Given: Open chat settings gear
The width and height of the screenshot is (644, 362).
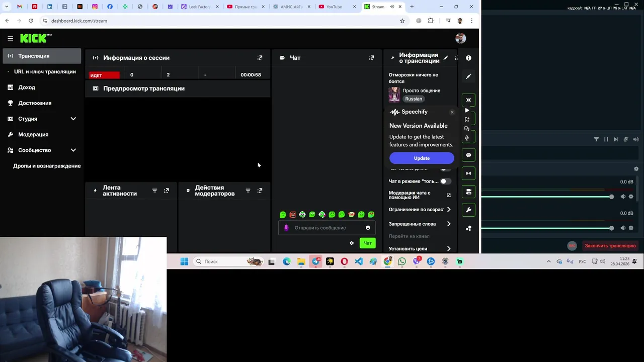Looking at the screenshot, I should (352, 243).
